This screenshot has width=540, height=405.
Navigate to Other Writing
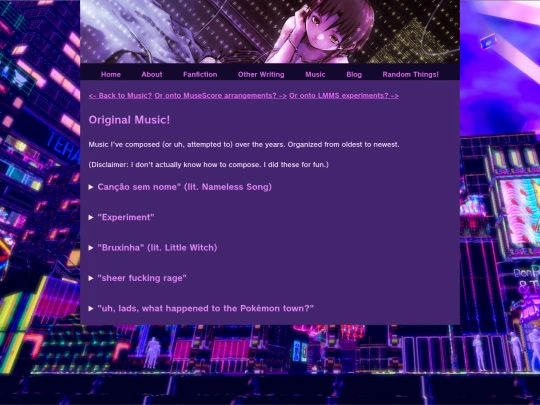tap(261, 74)
